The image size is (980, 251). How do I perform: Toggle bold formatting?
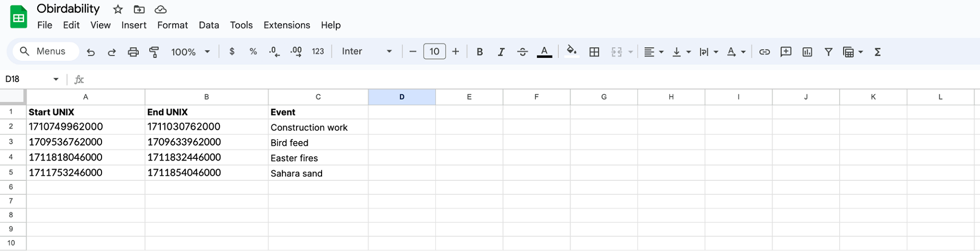(x=479, y=52)
